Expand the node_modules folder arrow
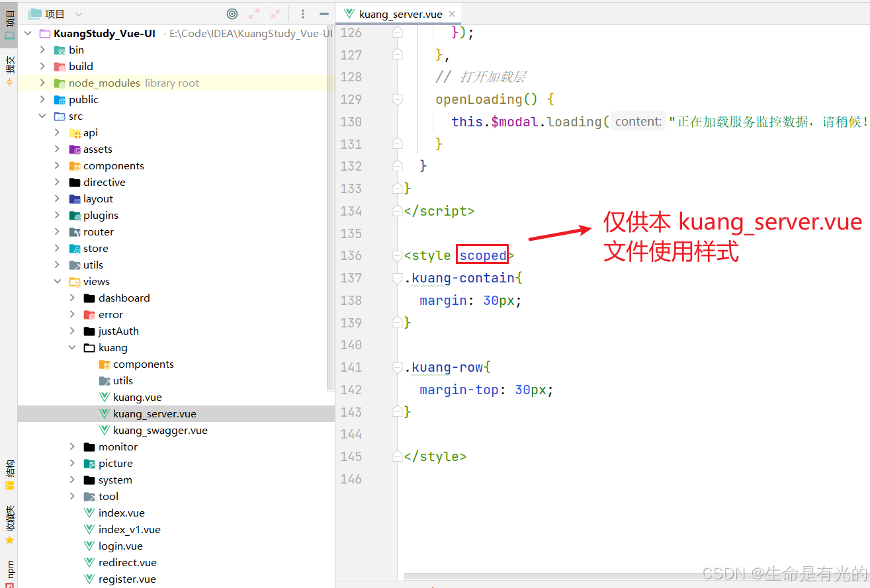Image resolution: width=870 pixels, height=588 pixels. [x=42, y=83]
